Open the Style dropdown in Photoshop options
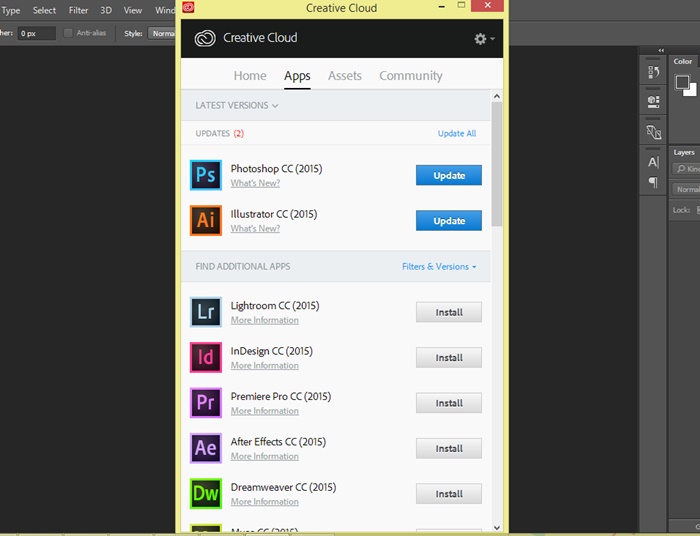The width and height of the screenshot is (700, 536). pyautogui.click(x=162, y=33)
